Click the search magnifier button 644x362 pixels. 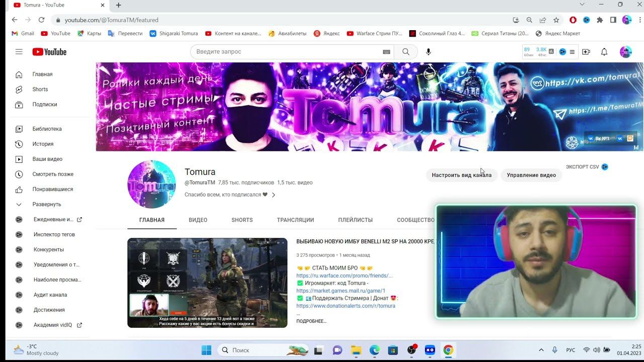406,52
